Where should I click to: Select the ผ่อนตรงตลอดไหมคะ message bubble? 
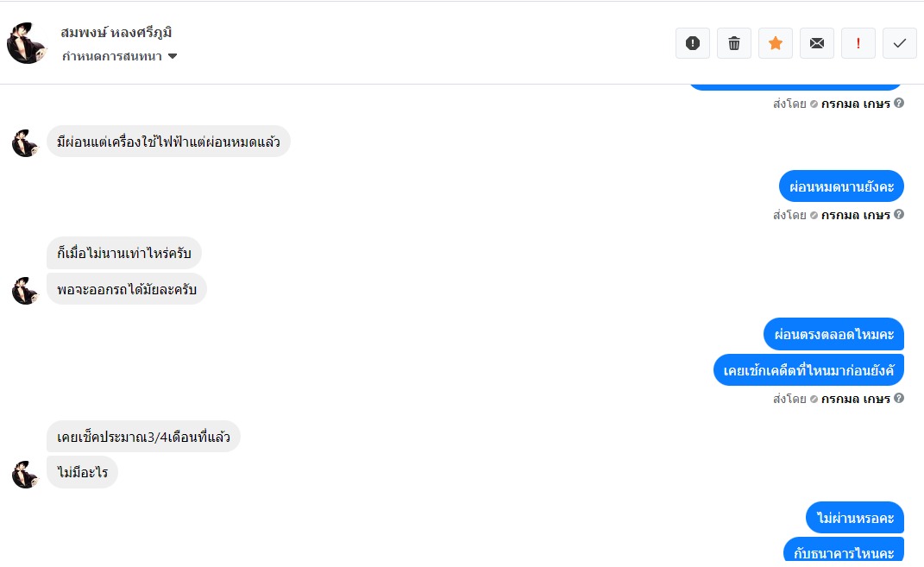[833, 334]
